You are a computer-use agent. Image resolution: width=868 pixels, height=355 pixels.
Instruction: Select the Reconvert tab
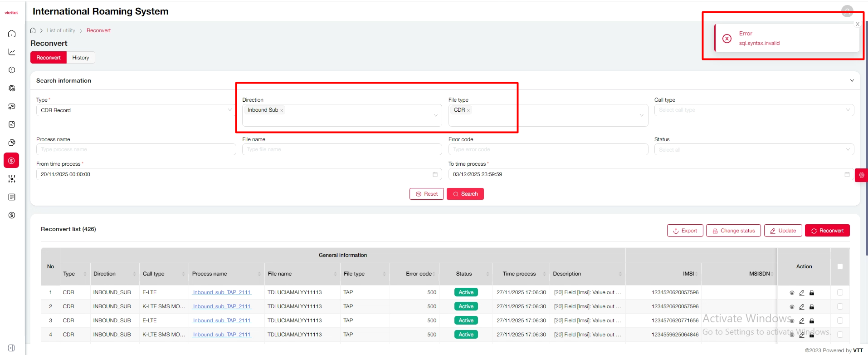49,58
